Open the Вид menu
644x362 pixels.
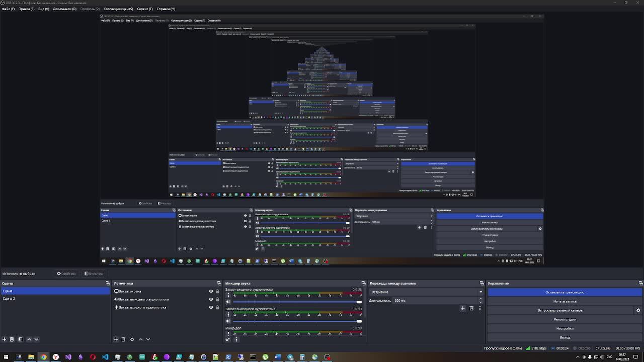tap(44, 9)
